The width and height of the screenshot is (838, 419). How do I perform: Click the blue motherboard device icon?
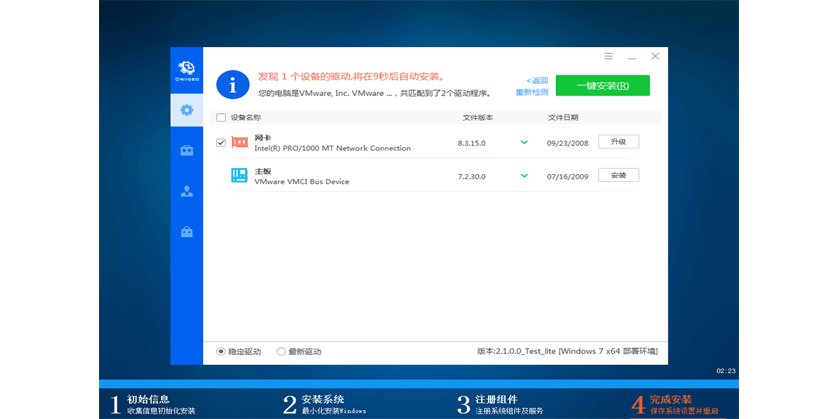(x=240, y=176)
